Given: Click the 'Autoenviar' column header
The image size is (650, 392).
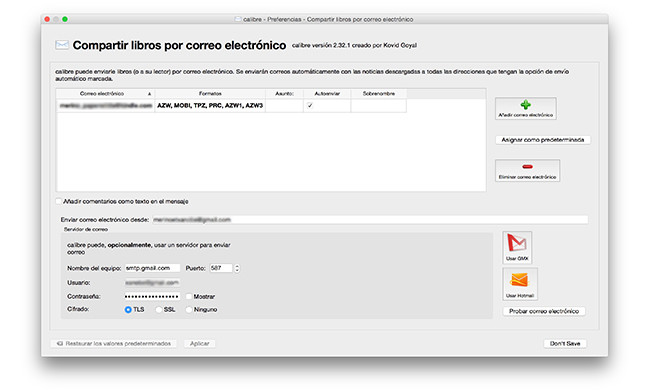Looking at the screenshot, I should click(327, 94).
